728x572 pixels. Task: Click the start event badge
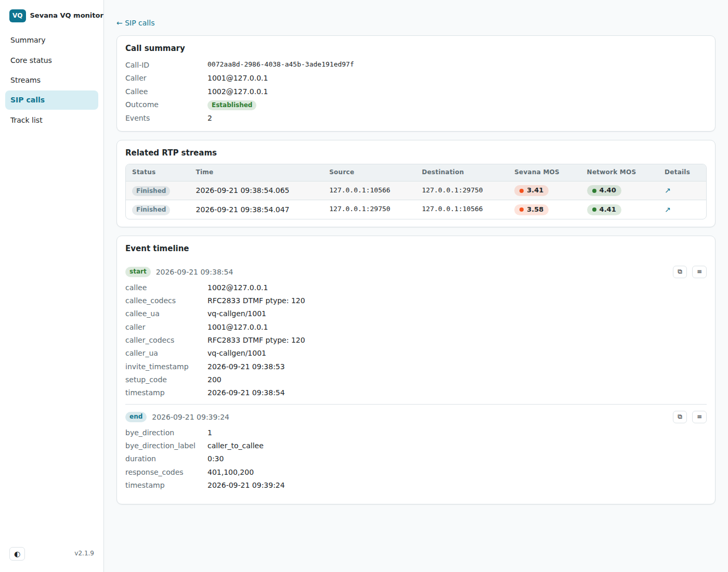tap(138, 271)
